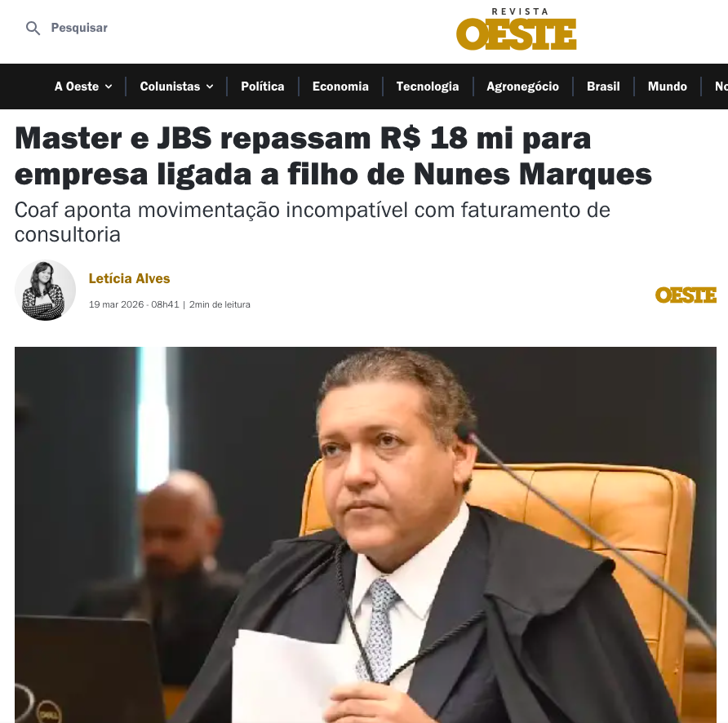Expand the A Oeste chevron
Viewport: 728px width, 723px height.
[x=109, y=86]
